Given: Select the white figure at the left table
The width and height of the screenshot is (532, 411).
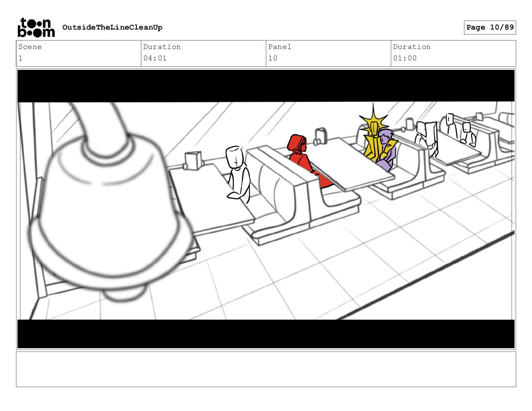Looking at the screenshot, I should point(238,174).
